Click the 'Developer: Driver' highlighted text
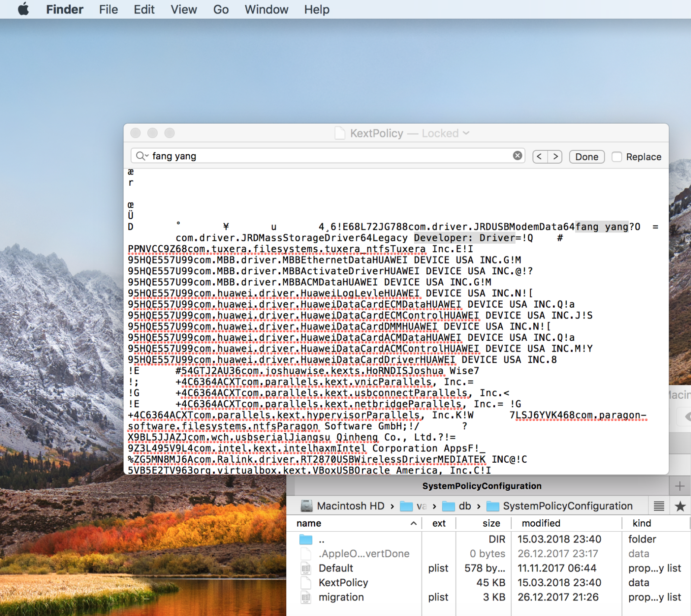Viewport: 691px width, 616px height. click(x=465, y=238)
